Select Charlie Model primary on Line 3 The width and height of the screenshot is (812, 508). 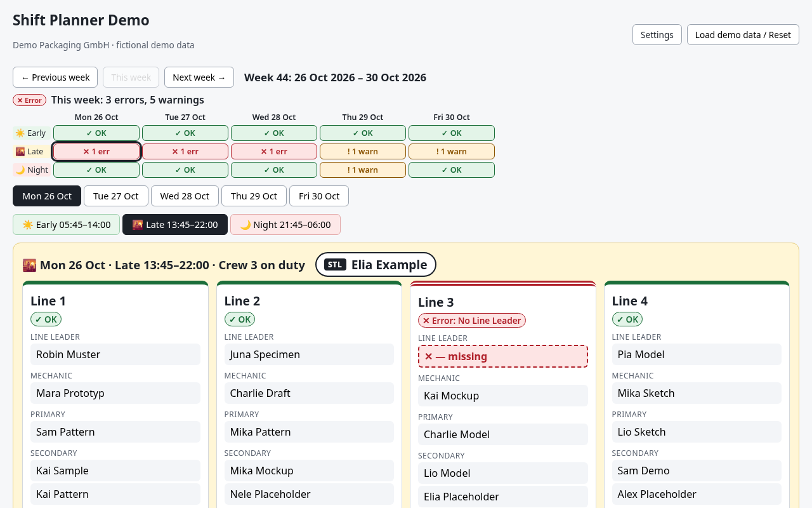(x=503, y=434)
